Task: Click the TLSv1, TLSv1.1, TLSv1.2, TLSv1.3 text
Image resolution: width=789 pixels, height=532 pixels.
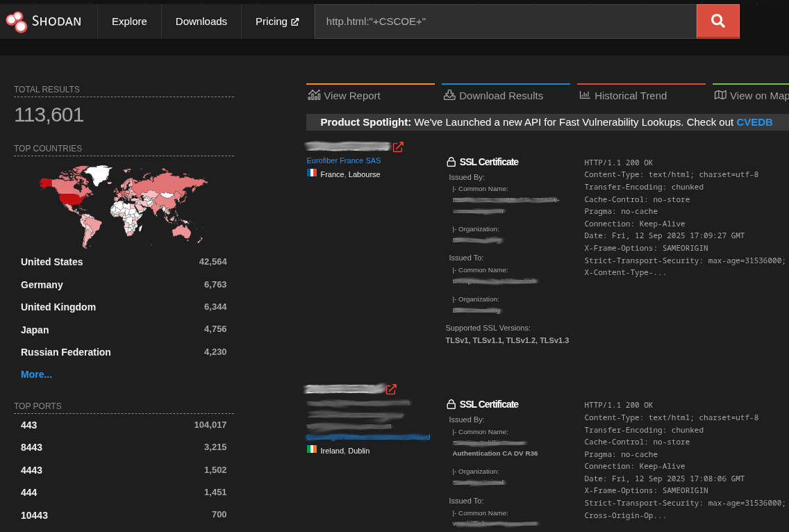Action: pos(507,340)
